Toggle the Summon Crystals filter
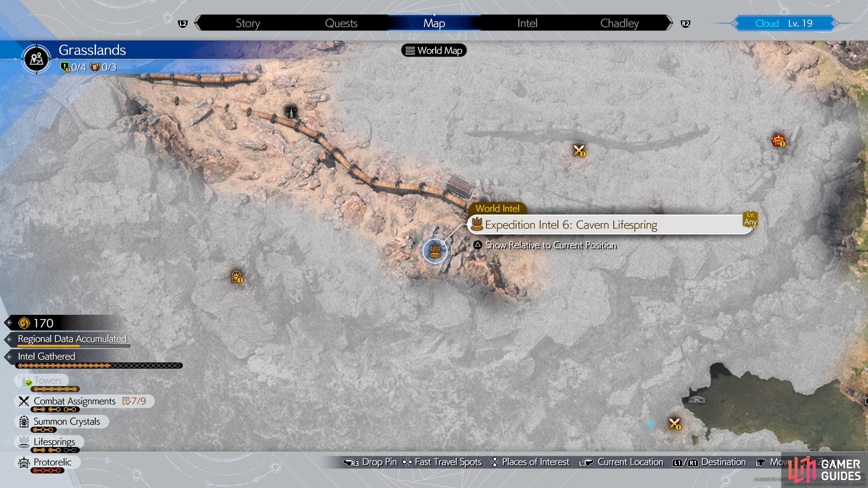Image resolution: width=868 pixels, height=488 pixels. [x=61, y=421]
